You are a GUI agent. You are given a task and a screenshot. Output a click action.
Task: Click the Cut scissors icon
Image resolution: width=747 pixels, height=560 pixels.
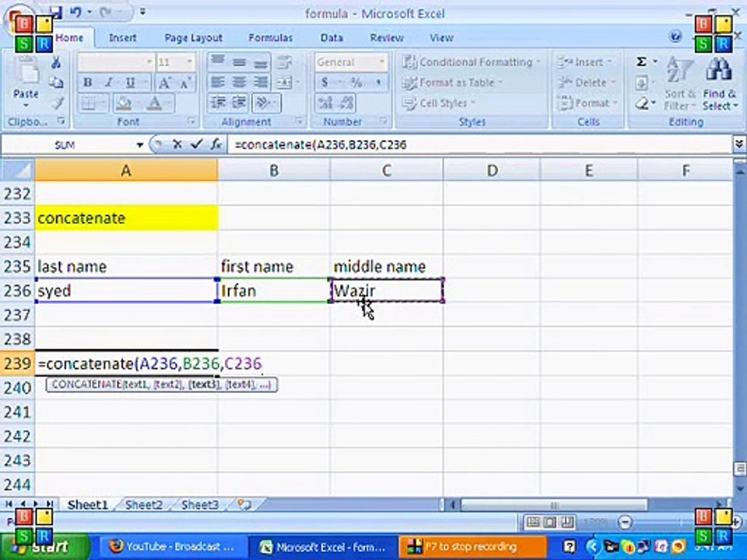(x=56, y=62)
